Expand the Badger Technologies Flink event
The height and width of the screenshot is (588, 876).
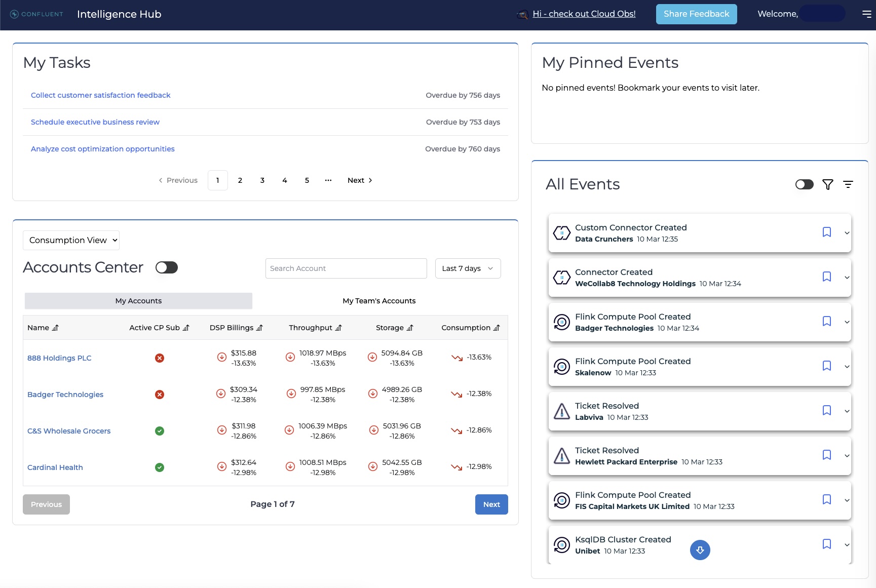847,322
